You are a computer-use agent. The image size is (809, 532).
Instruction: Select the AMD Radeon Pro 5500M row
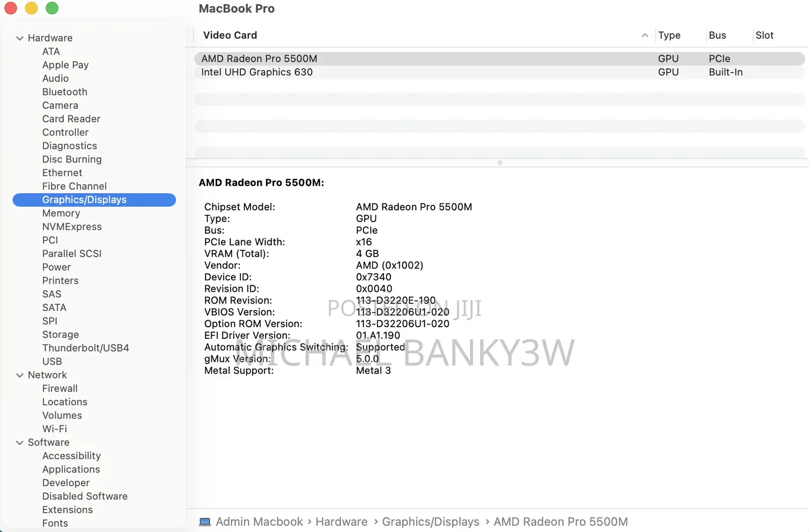click(499, 59)
